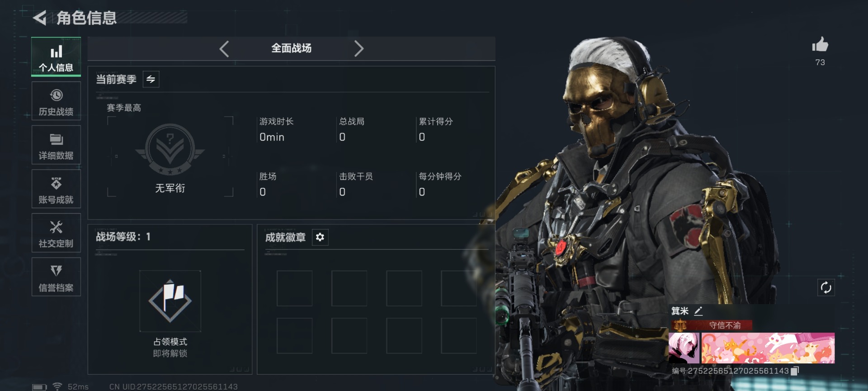
Task: Open the 详细数据 tab
Action: pos(56,145)
